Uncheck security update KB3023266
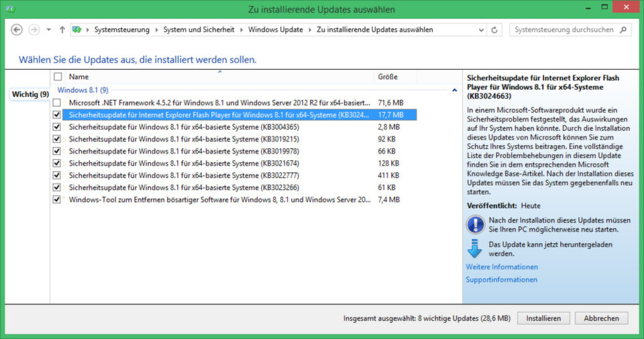Image resolution: width=644 pixels, height=339 pixels. 56,187
